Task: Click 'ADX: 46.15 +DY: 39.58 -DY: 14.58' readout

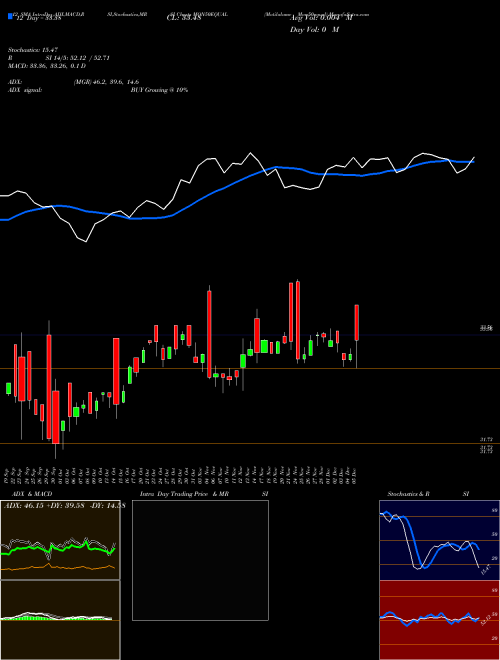Action: (x=64, y=506)
